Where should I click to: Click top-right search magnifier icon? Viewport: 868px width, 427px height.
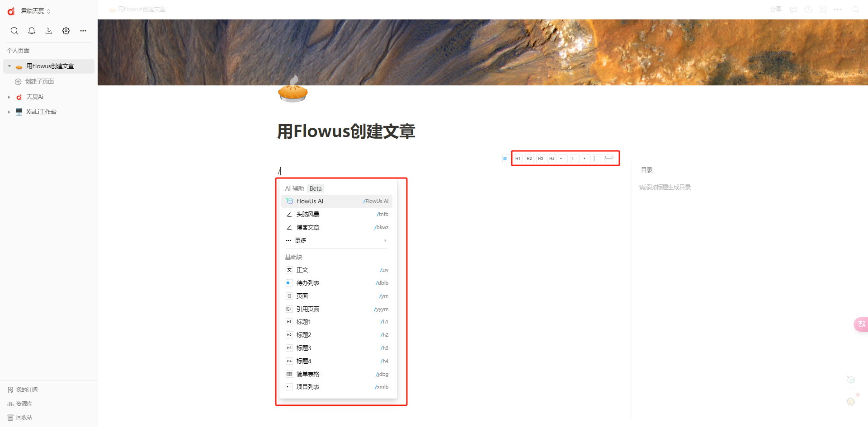[x=856, y=9]
